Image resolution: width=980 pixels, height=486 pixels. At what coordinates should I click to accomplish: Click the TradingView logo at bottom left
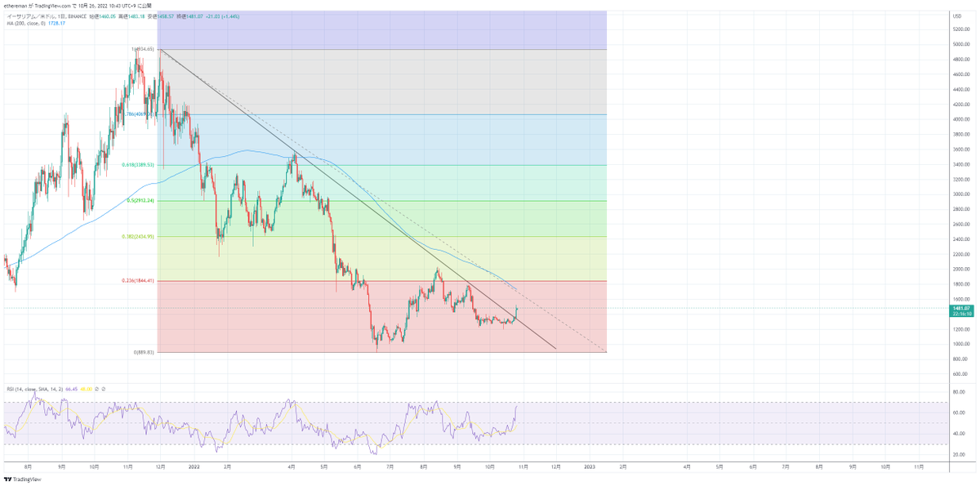coord(23,480)
